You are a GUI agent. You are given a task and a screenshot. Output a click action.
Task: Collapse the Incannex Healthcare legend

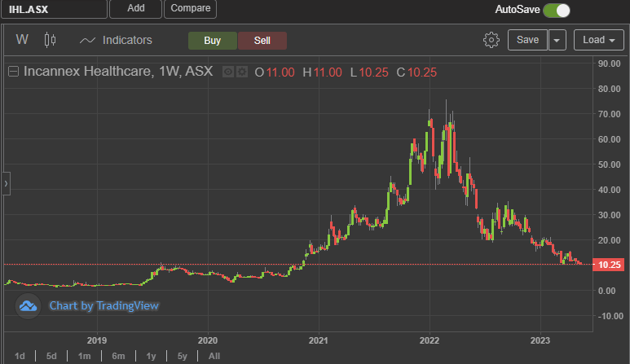(13, 72)
